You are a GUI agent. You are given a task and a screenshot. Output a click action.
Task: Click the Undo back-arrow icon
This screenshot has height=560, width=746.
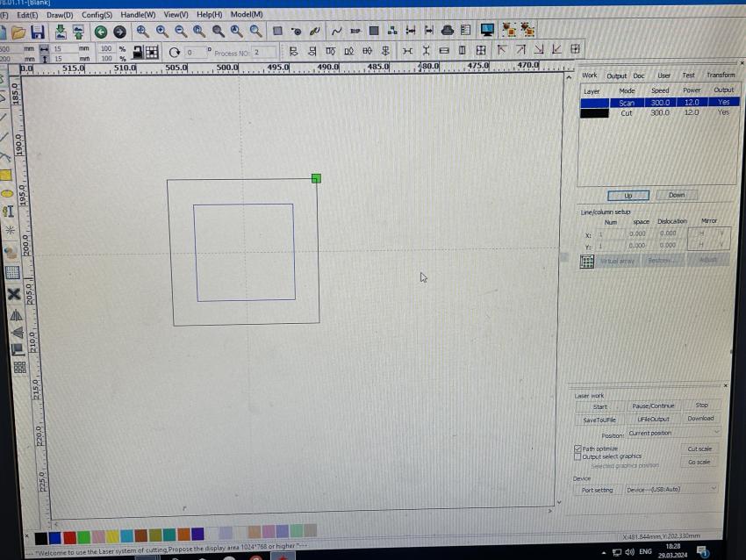(101, 32)
